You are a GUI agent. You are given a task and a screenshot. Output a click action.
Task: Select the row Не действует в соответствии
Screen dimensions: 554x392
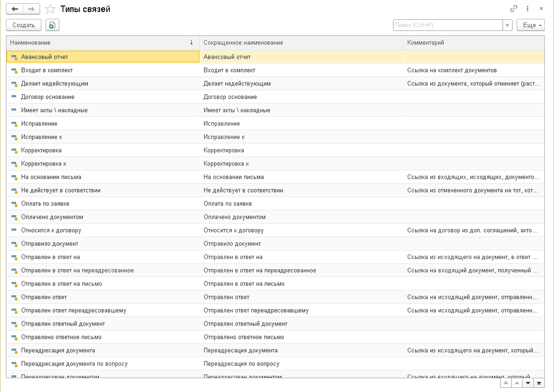click(x=275, y=190)
